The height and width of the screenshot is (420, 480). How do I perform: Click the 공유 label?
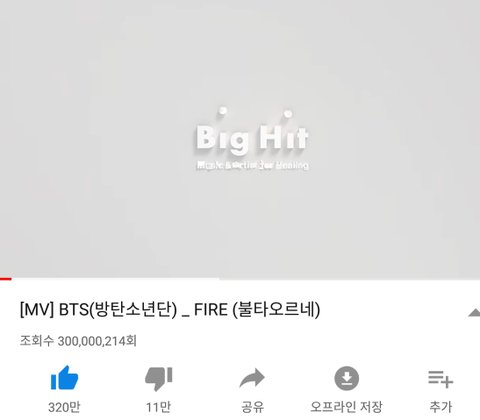click(x=252, y=407)
